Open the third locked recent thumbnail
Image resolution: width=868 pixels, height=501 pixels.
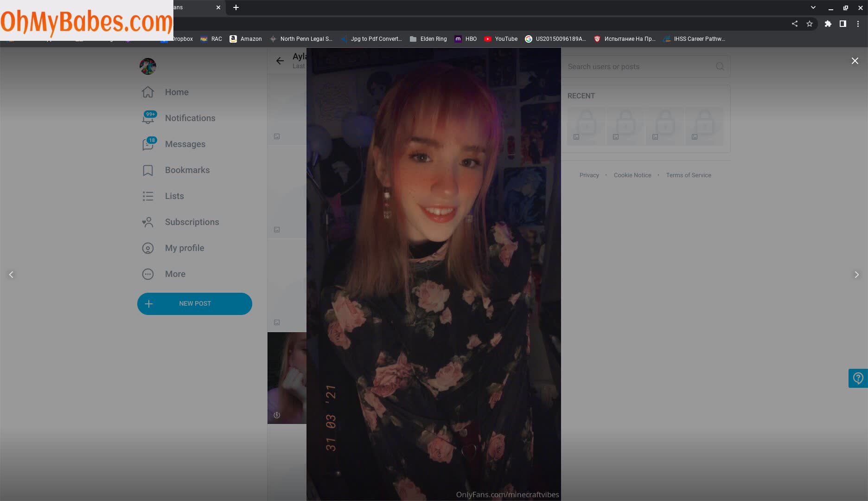(665, 126)
